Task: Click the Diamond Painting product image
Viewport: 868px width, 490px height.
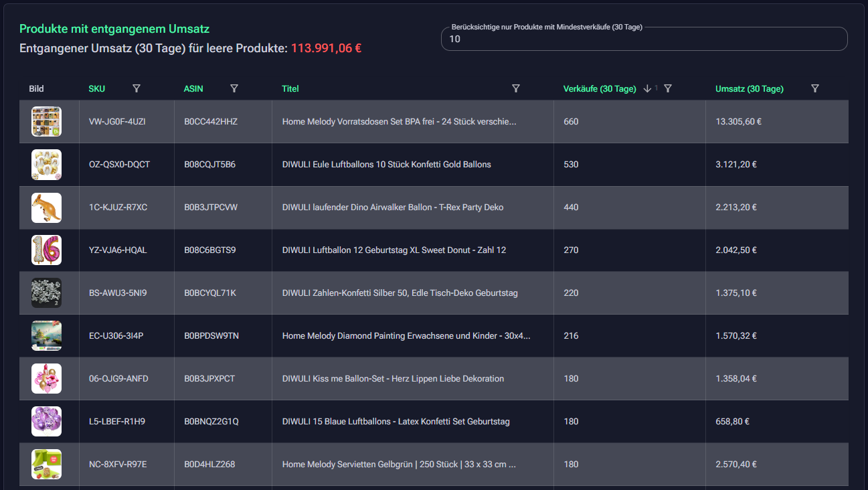Action: (46, 336)
